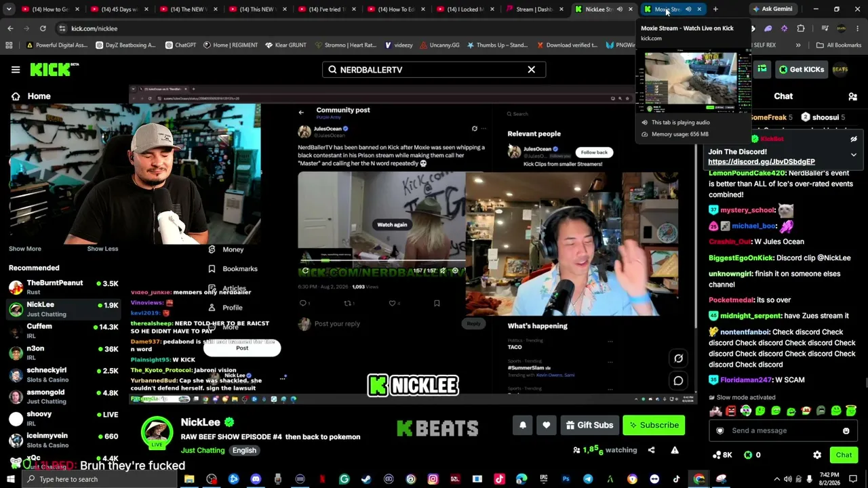Open n3on's recommended channel
The image size is (868, 488).
coord(63,352)
